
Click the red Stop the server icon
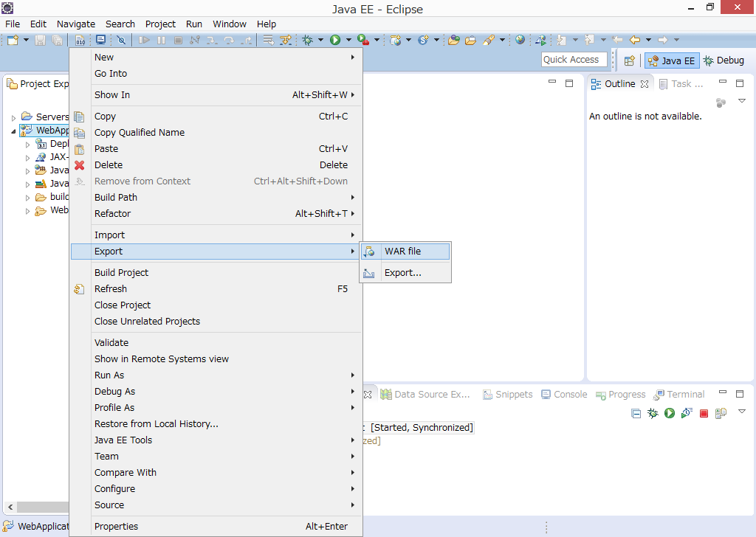point(704,413)
